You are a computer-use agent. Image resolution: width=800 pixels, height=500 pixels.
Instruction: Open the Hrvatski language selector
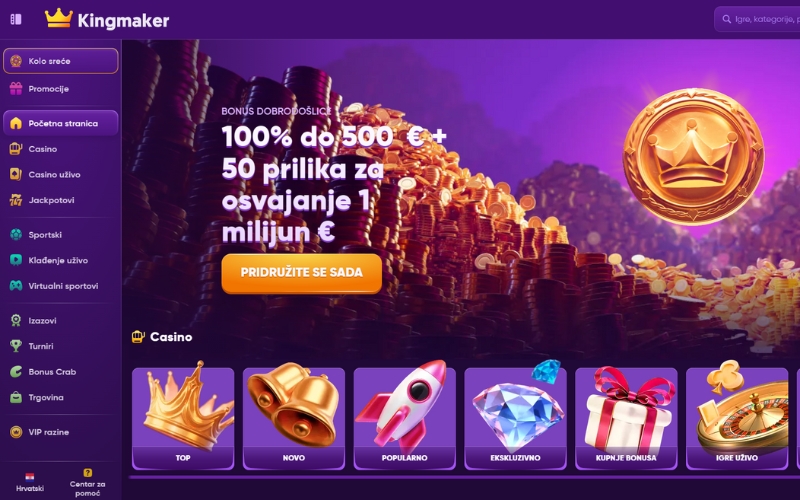[30, 482]
